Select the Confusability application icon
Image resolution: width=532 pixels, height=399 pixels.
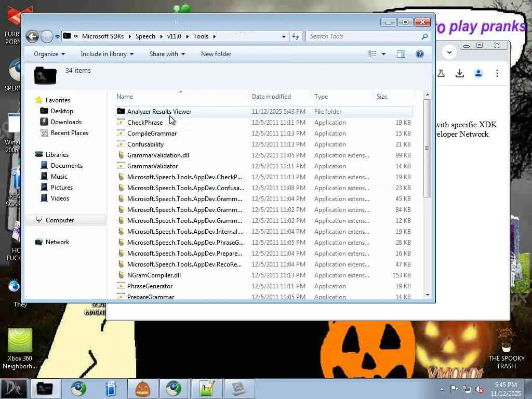pos(121,144)
